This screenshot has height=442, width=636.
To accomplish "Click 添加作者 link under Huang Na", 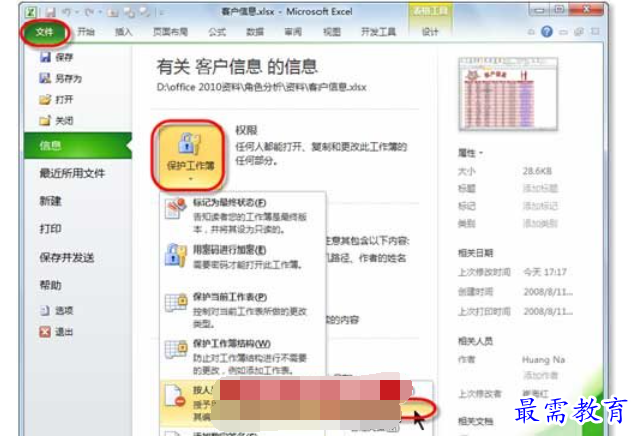I will click(540, 375).
